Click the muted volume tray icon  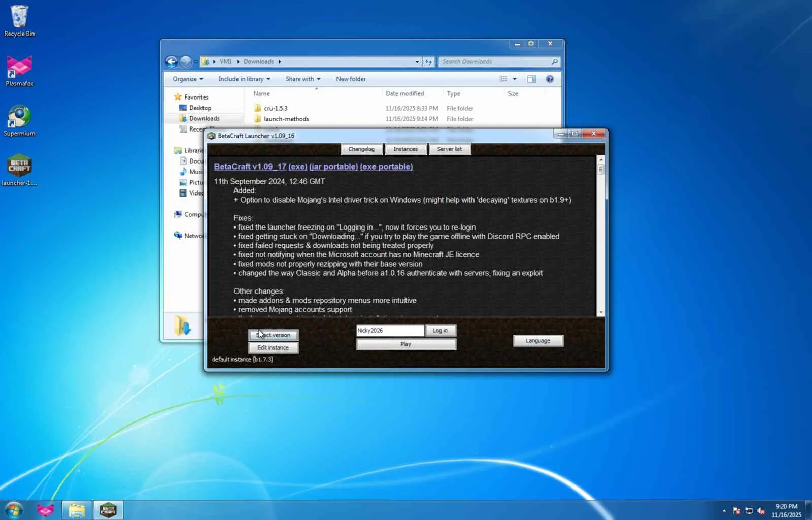(x=761, y=511)
